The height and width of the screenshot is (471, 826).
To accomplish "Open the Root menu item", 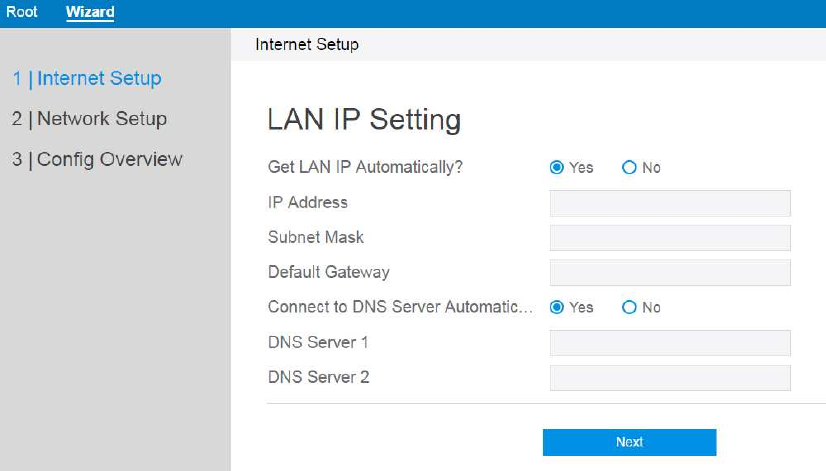I will point(22,13).
